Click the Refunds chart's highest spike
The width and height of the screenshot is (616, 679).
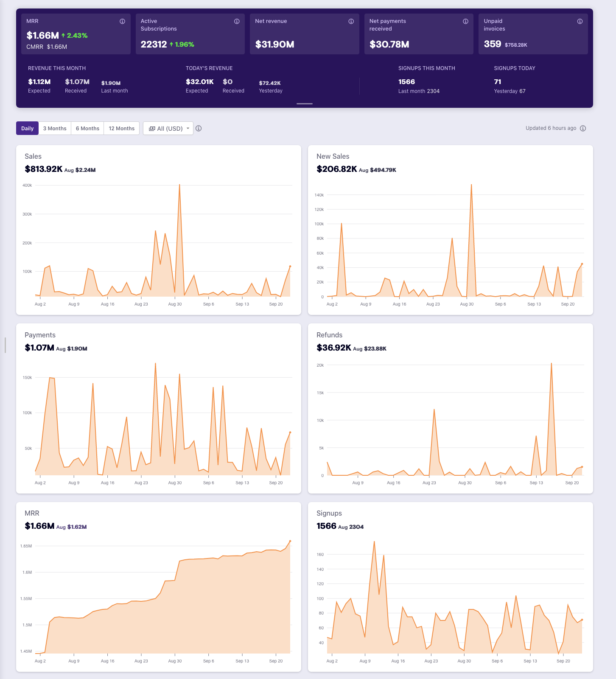551,364
